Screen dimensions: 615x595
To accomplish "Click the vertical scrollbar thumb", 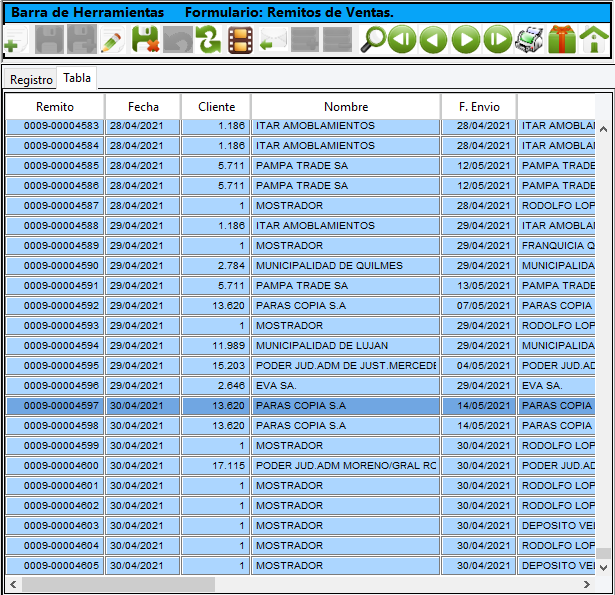I will (604, 553).
